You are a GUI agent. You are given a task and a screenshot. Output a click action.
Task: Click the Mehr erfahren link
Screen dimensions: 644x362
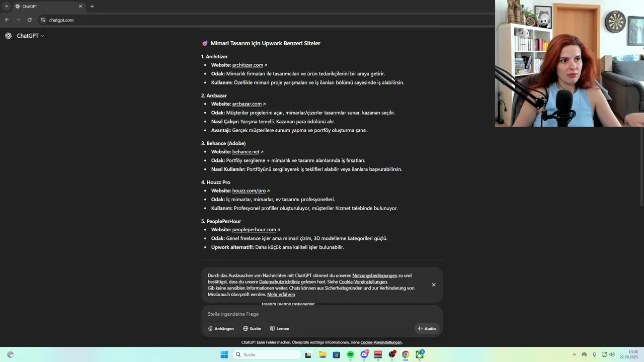281,295
